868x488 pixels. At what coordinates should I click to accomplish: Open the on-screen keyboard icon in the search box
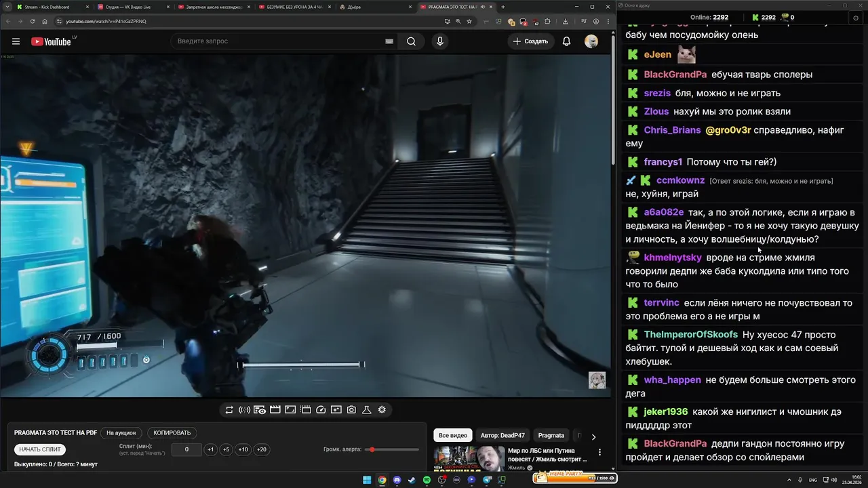coord(389,41)
